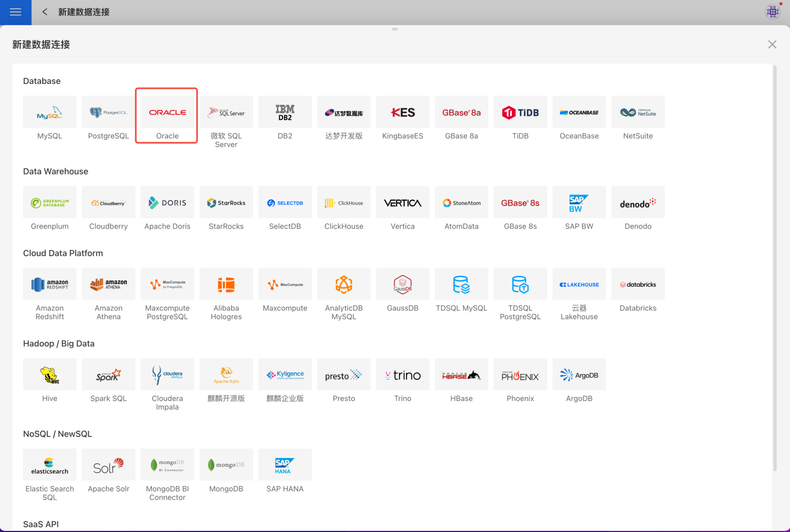Select the GaussDB cloud connector
This screenshot has height=532, width=790.
pos(402,285)
